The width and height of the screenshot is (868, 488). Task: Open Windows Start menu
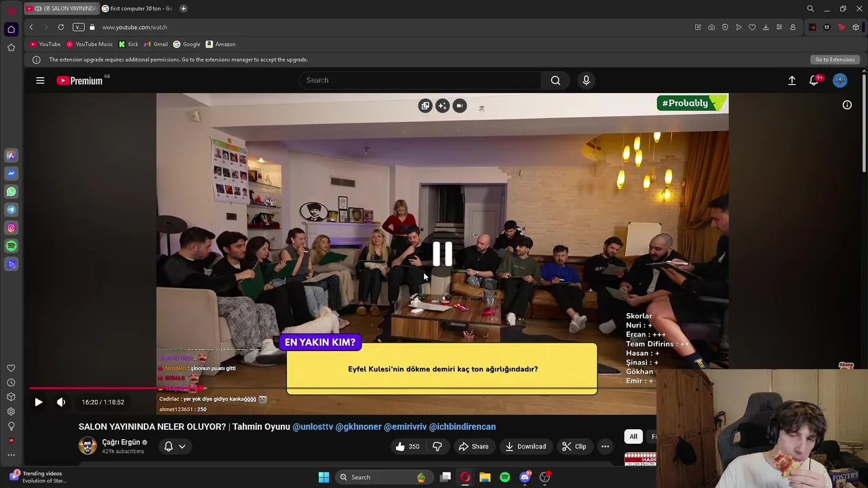[x=323, y=477]
